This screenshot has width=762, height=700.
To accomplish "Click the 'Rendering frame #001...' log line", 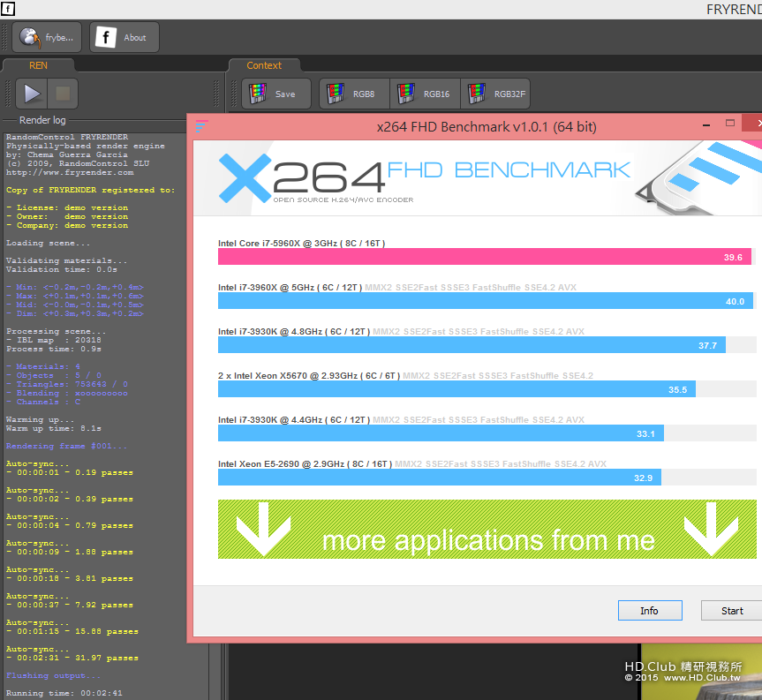I will (66, 446).
